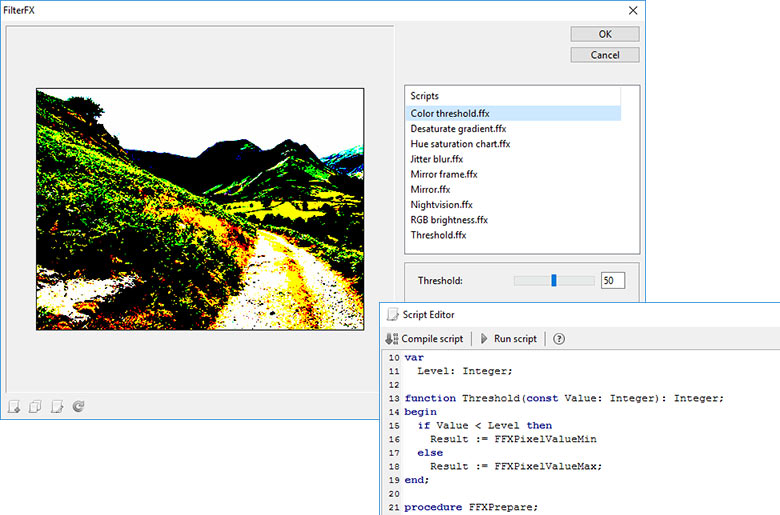Select Mirror.ffx in the scripts list
This screenshot has height=515, width=780.
click(x=513, y=190)
